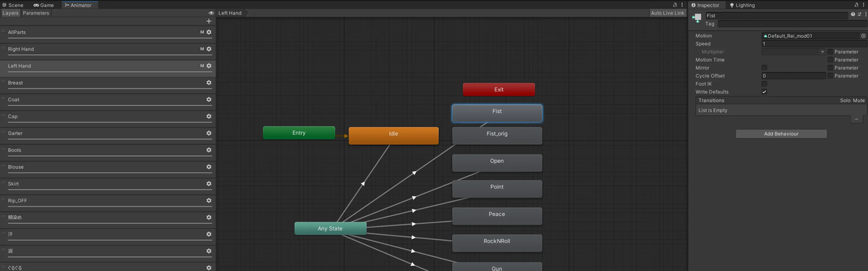868x271 pixels.
Task: Open the gear icon for Skirt layer
Action: coord(209,184)
